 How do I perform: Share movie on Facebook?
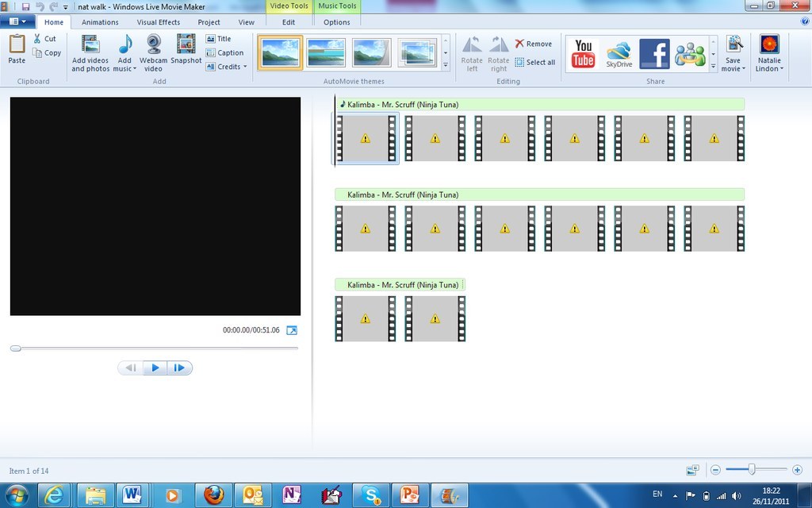(x=654, y=53)
